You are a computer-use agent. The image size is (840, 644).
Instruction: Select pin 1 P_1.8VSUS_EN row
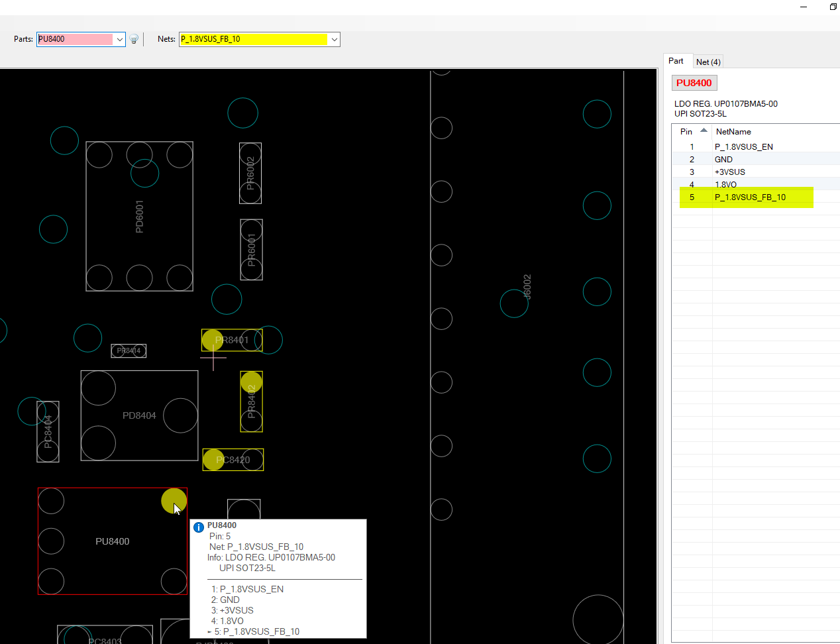coord(743,146)
